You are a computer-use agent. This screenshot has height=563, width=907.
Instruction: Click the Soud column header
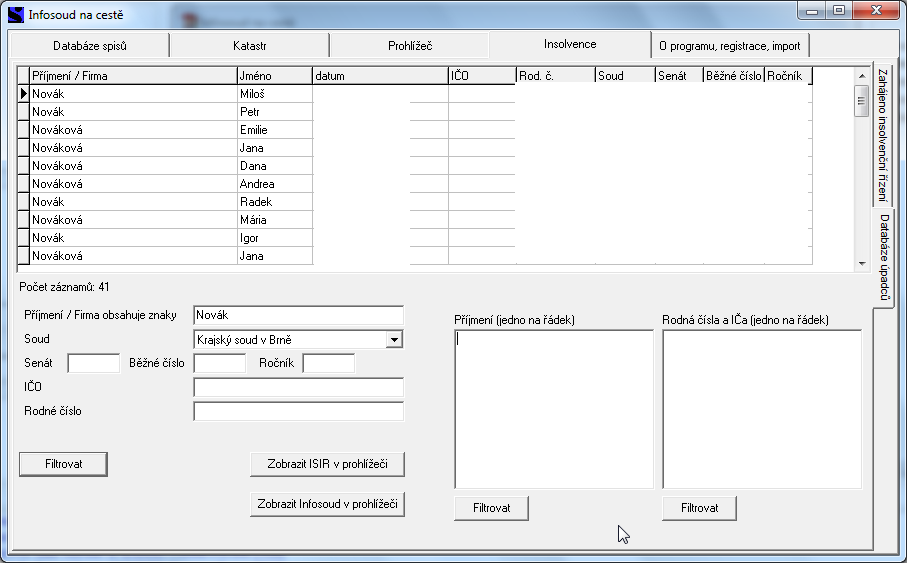click(x=625, y=76)
